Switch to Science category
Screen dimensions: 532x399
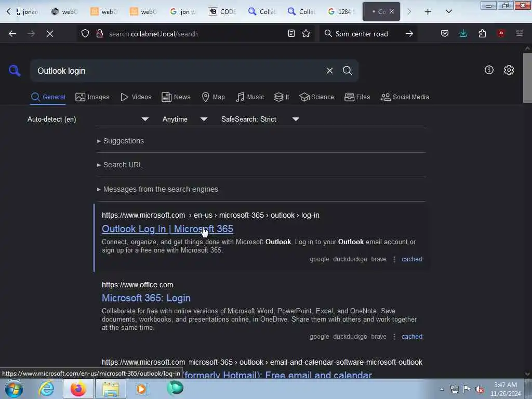[316, 97]
